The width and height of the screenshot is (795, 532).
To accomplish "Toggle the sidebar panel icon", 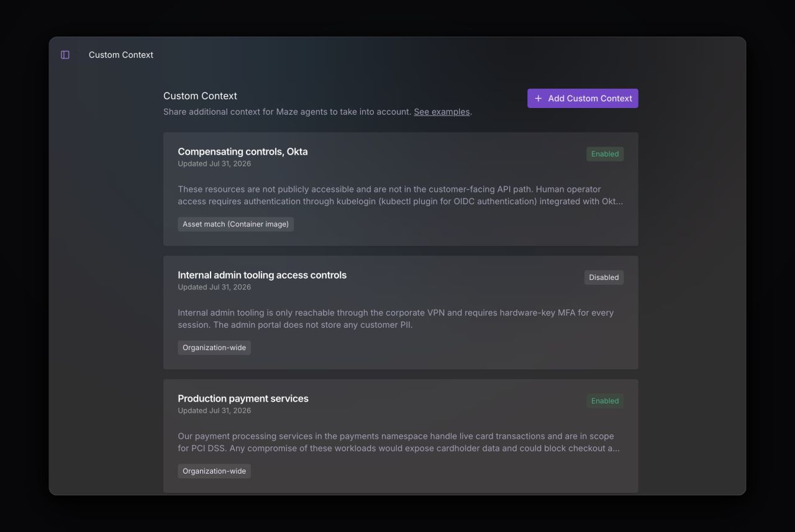I will [x=65, y=55].
